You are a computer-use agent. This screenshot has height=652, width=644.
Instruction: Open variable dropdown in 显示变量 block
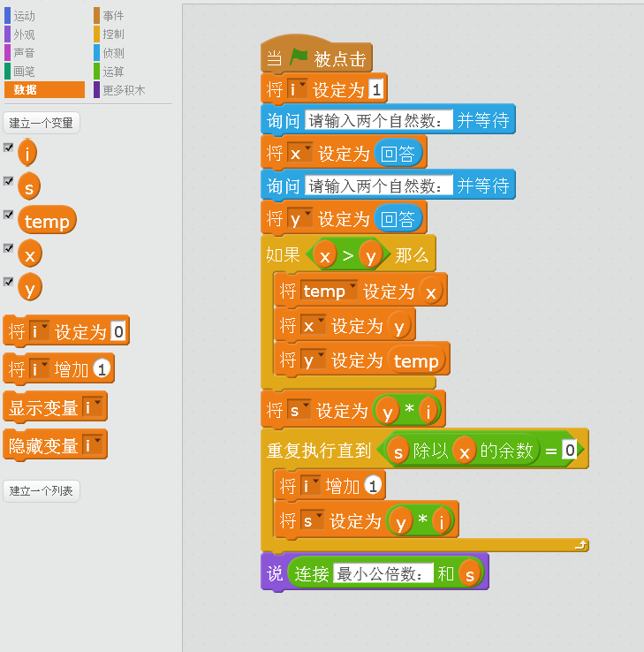pos(92,407)
